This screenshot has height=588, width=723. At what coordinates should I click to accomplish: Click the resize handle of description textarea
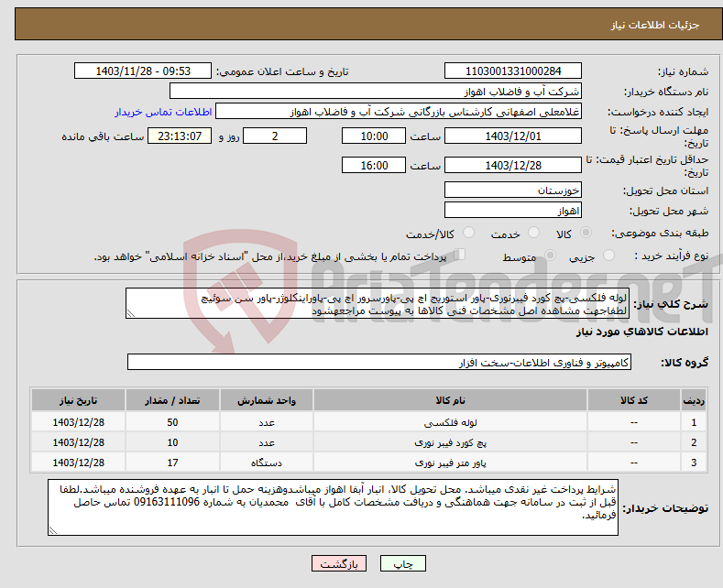point(131,314)
